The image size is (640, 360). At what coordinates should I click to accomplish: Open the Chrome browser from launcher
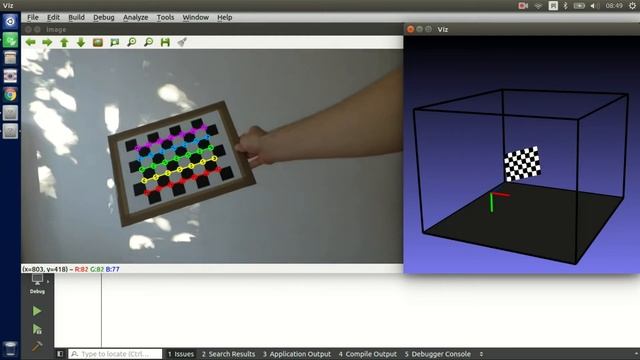pyautogui.click(x=10, y=94)
